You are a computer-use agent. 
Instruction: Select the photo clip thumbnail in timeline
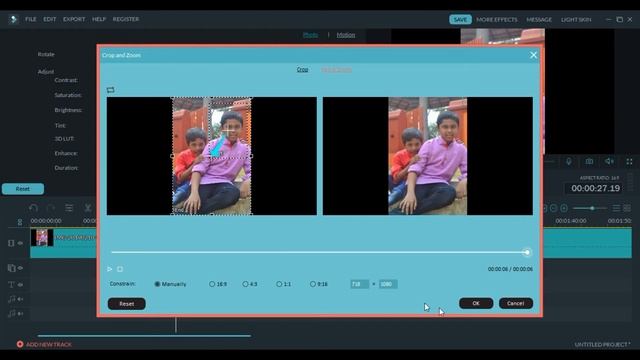click(x=42, y=238)
